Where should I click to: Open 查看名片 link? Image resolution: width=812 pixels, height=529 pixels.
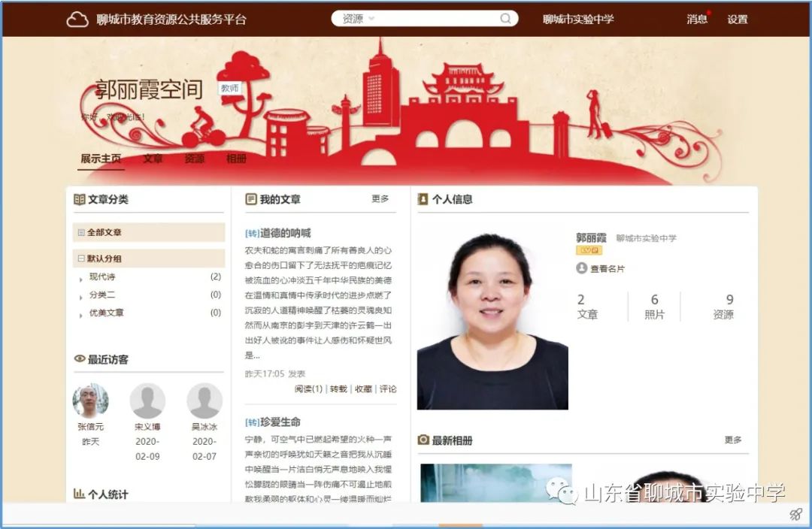[607, 269]
